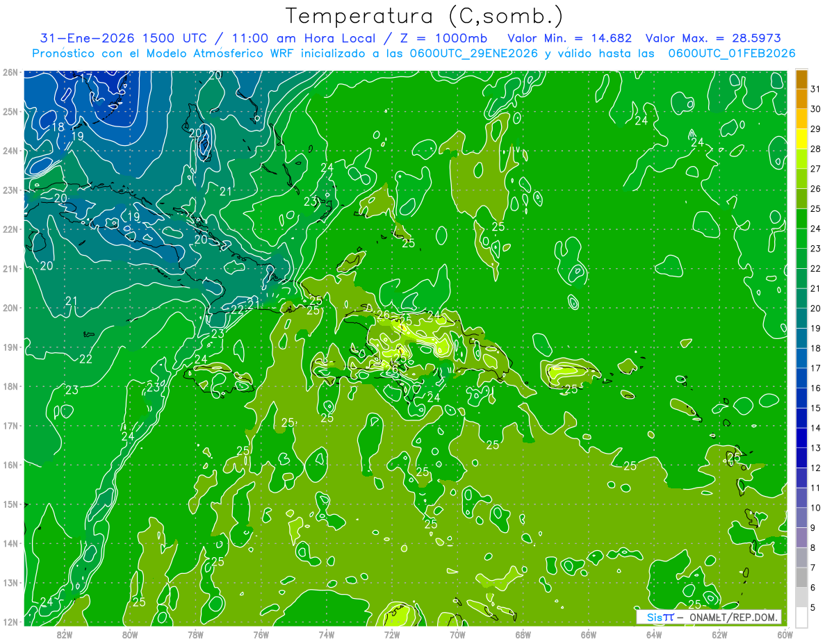
Task: Select the "12N" latitude axis label
Action: click(x=10, y=622)
